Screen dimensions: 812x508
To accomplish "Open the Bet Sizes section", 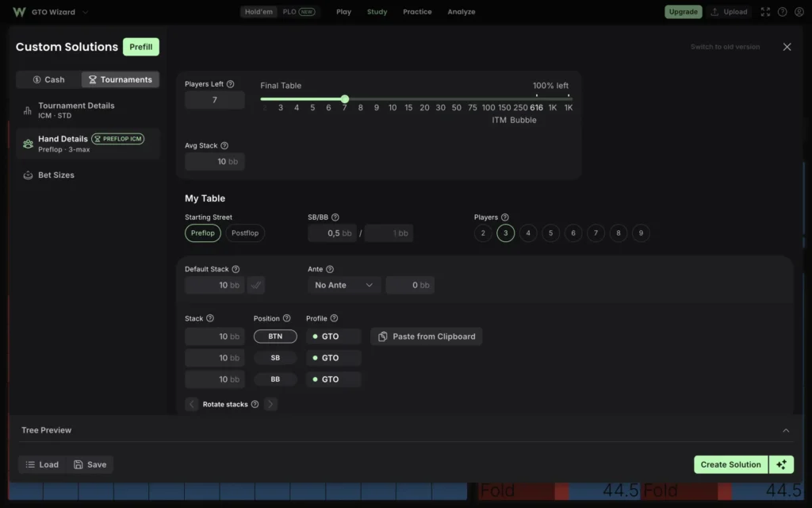I will tap(56, 175).
